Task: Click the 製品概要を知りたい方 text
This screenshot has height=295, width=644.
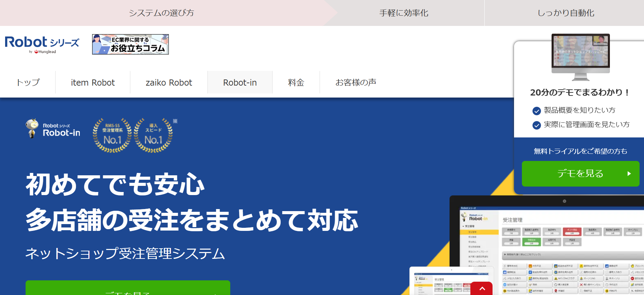Action: [x=580, y=110]
